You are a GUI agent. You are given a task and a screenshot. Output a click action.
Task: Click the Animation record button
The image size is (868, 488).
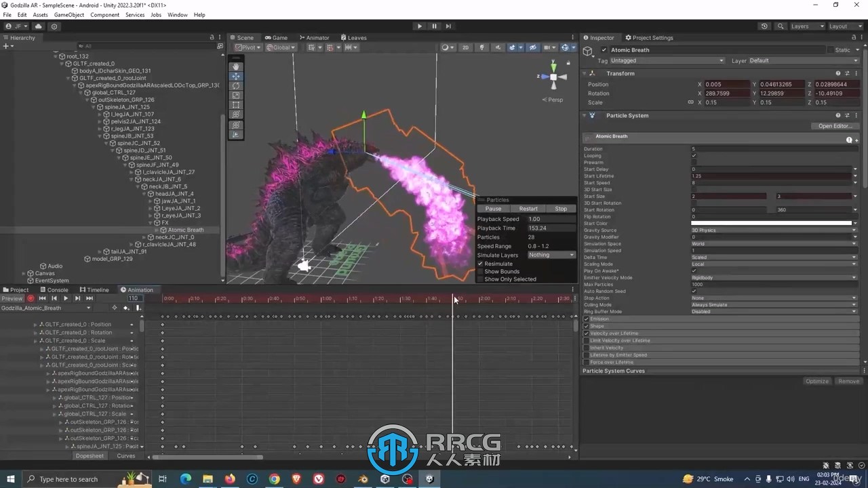(x=31, y=298)
